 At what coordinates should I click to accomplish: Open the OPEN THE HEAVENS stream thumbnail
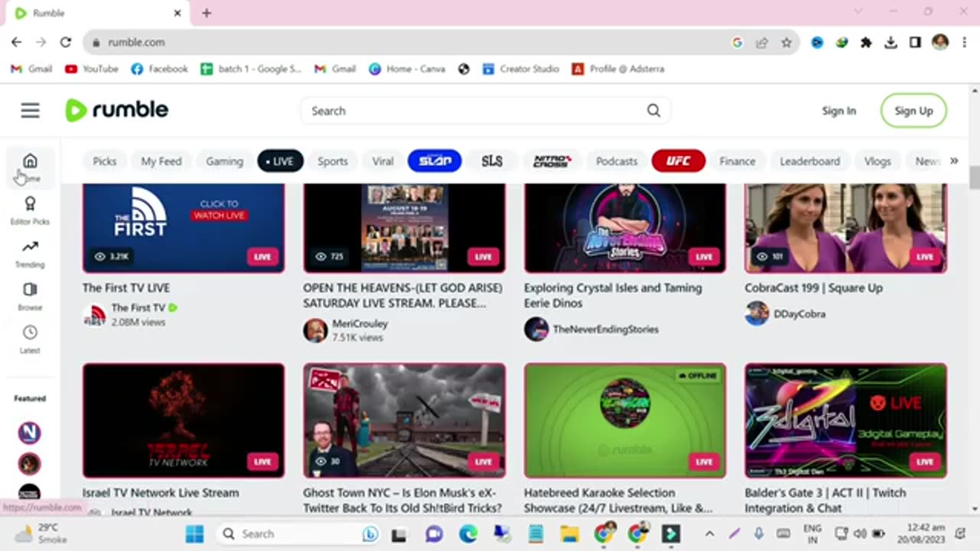click(x=404, y=228)
